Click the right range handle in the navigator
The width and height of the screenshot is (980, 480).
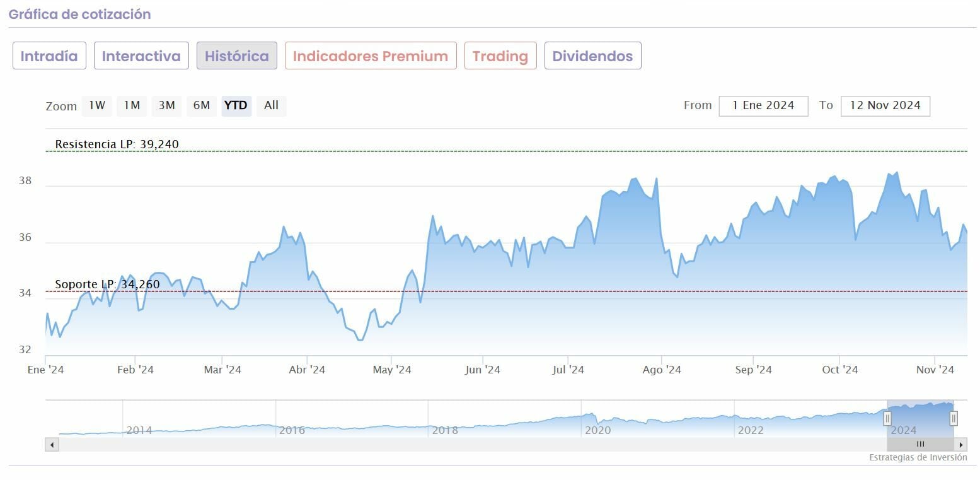pos(954,418)
